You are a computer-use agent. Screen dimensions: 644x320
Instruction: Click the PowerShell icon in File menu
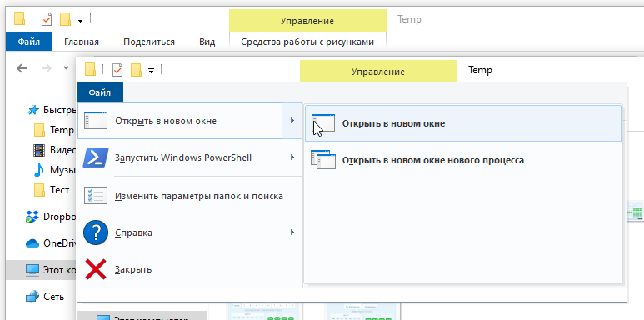[96, 157]
